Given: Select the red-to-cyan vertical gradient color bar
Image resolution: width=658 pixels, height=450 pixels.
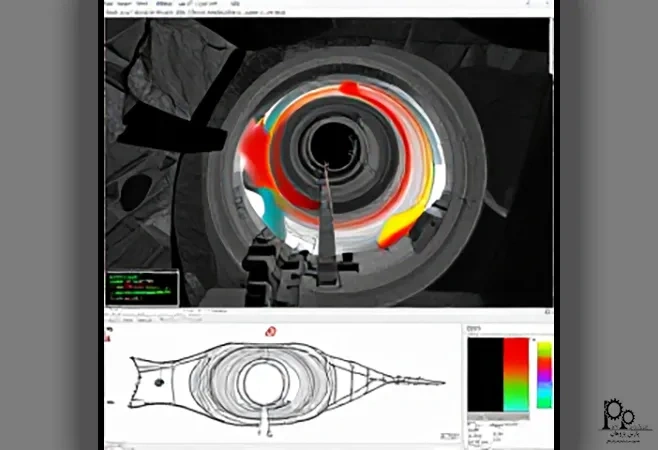Looking at the screenshot, I should click(x=516, y=374).
